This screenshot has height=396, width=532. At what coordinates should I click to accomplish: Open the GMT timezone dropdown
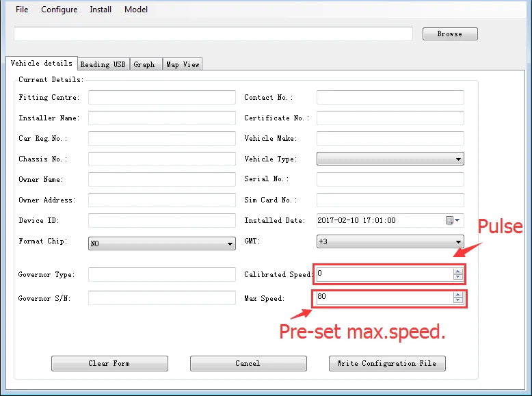tap(390, 241)
